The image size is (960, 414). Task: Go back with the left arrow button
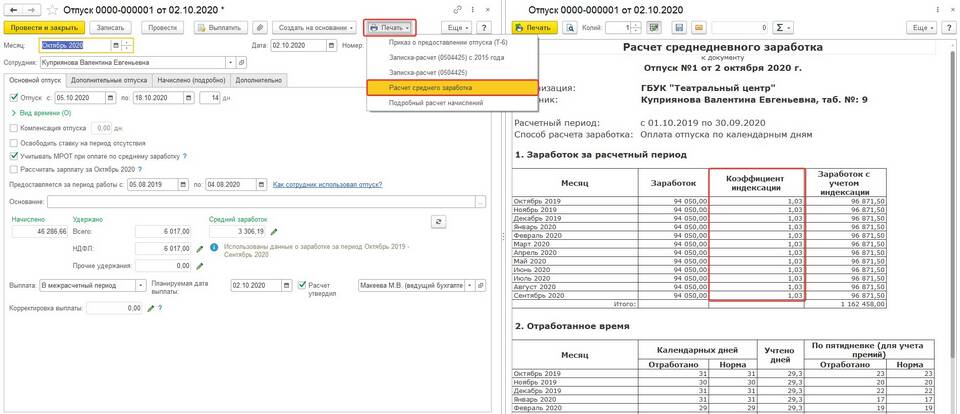tap(13, 10)
